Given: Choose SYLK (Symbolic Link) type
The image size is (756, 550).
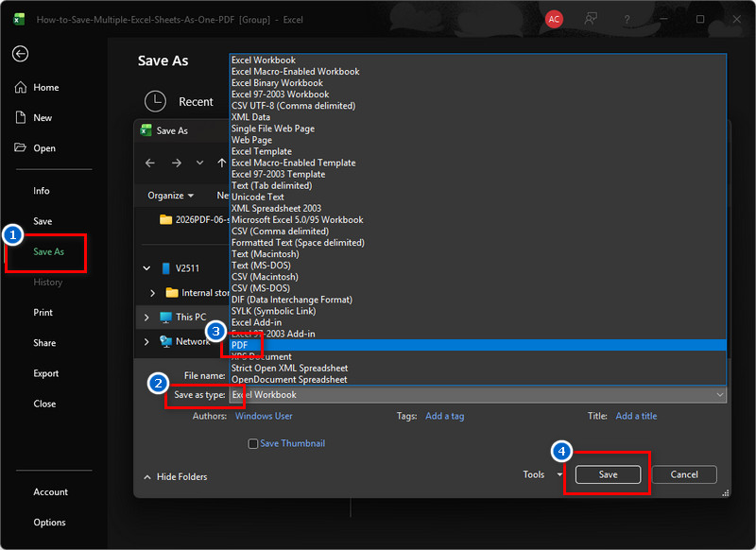Looking at the screenshot, I should (x=478, y=311).
